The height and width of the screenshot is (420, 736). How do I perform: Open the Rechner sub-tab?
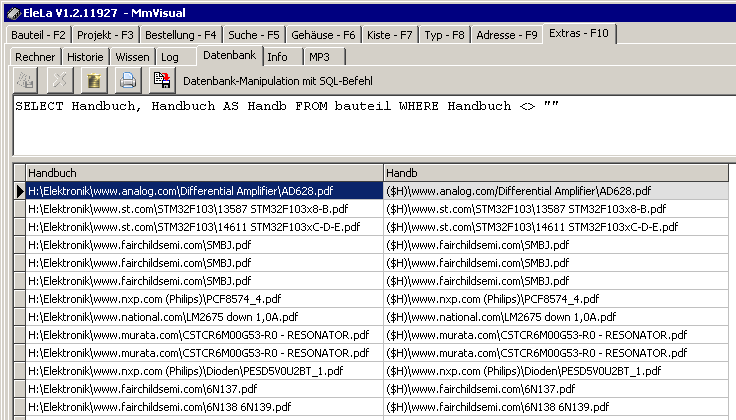tap(35, 57)
